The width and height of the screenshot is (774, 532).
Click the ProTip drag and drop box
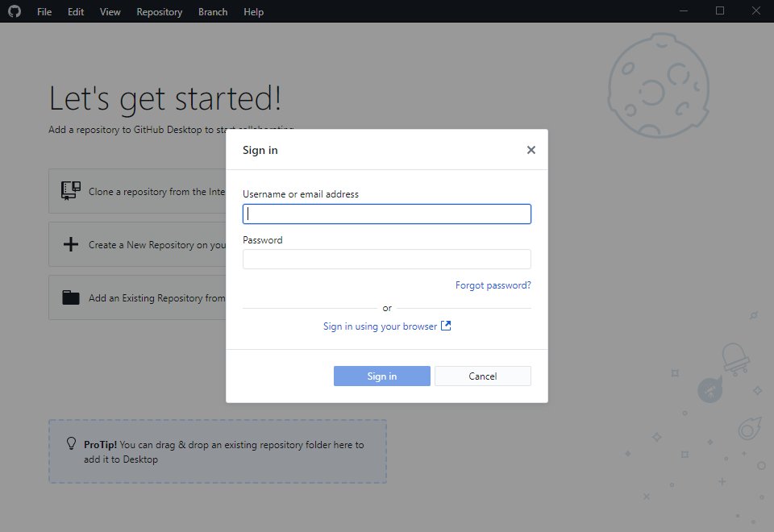tap(218, 451)
